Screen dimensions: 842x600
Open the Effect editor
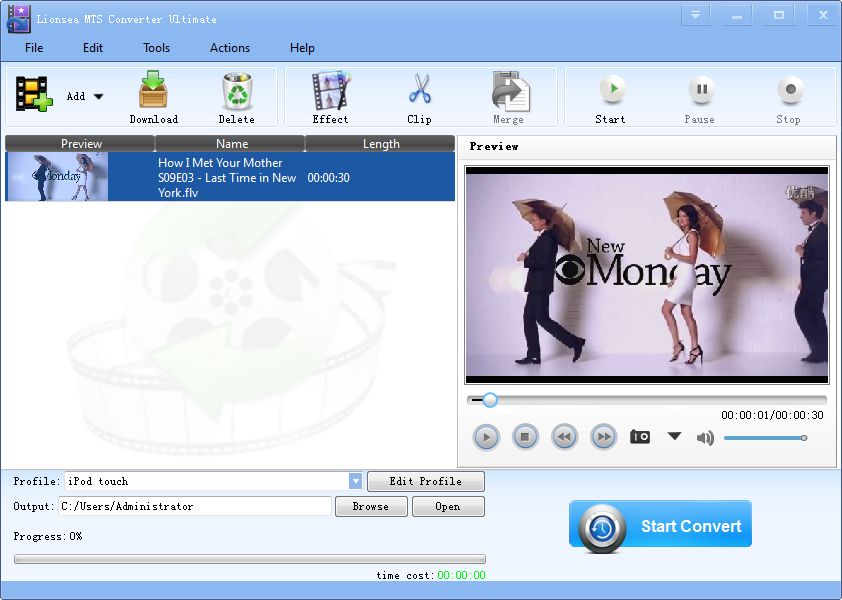[x=330, y=98]
